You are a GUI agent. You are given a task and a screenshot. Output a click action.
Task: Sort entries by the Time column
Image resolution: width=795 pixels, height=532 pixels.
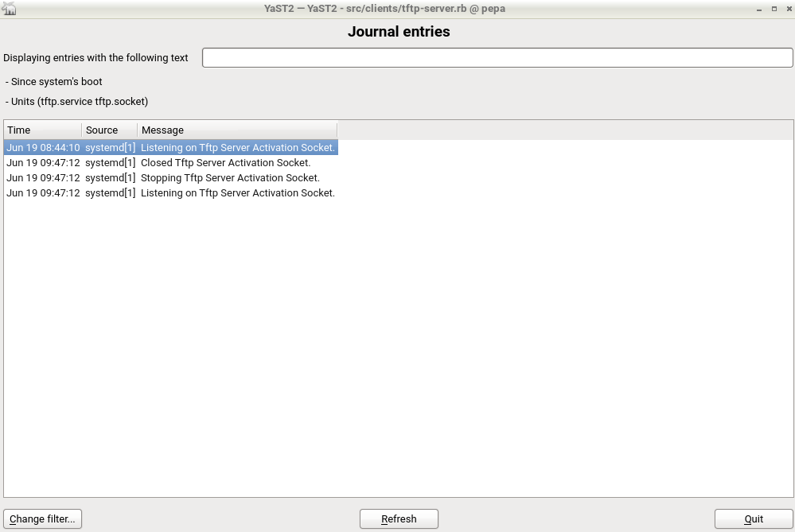click(x=42, y=130)
